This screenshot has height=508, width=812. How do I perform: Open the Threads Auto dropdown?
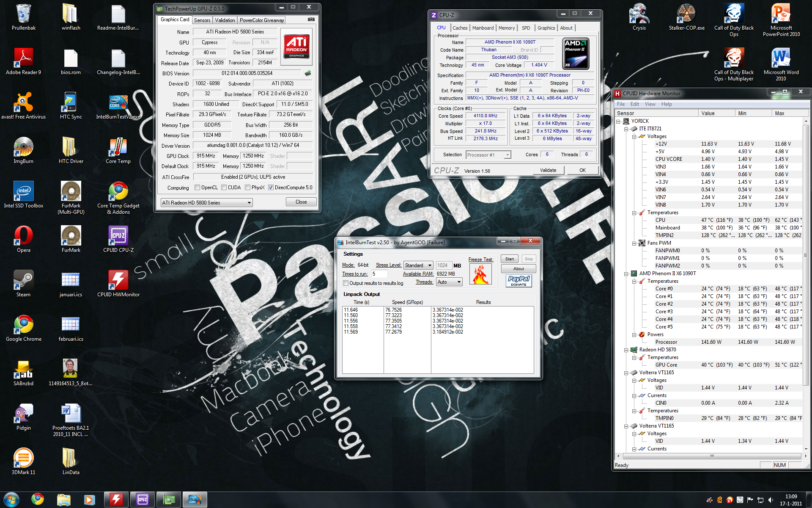tap(449, 282)
